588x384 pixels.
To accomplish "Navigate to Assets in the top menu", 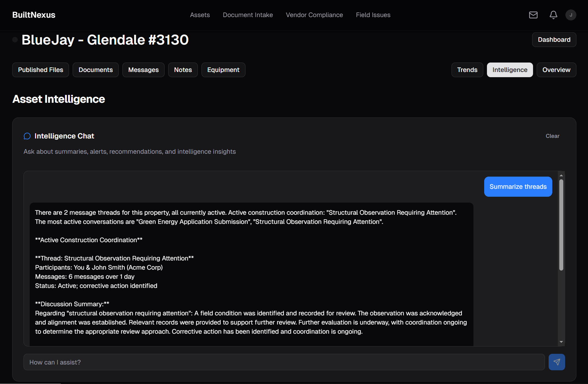I will (x=200, y=15).
